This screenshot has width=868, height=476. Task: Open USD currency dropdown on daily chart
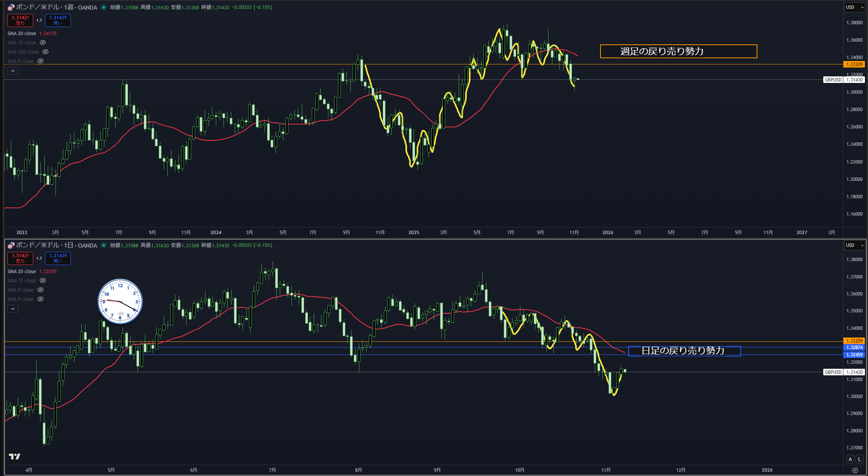click(x=855, y=245)
